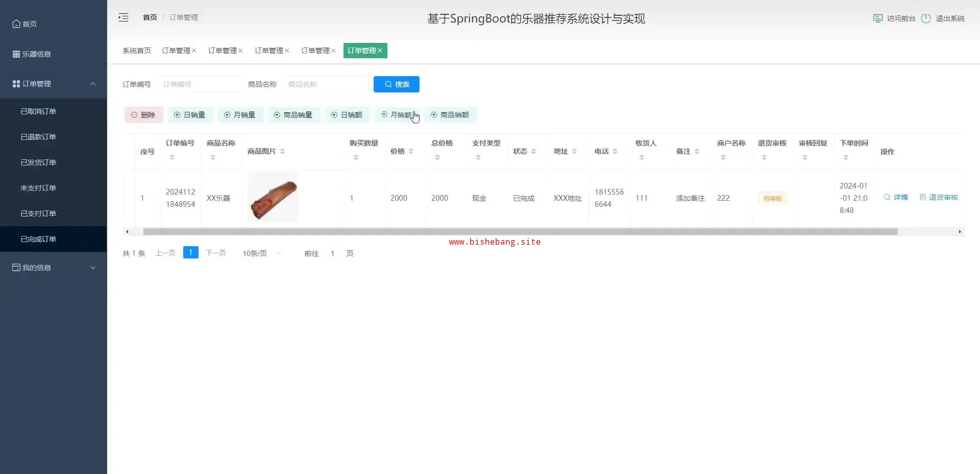Close the active green 订单管理 tab
The height and width of the screenshot is (474, 980).
tap(380, 51)
